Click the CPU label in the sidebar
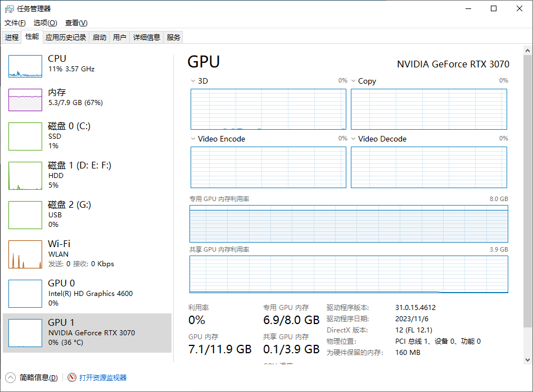This screenshot has height=392, width=533. point(57,58)
